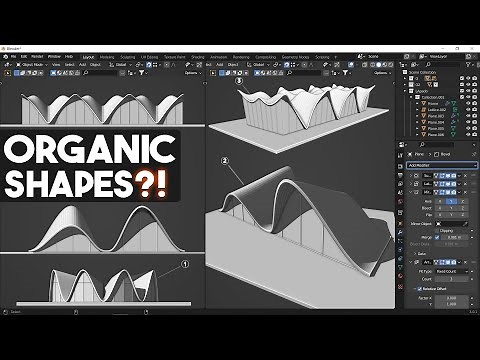Hide Plane.005 with its eye icon
480x360 pixels.
468,128
